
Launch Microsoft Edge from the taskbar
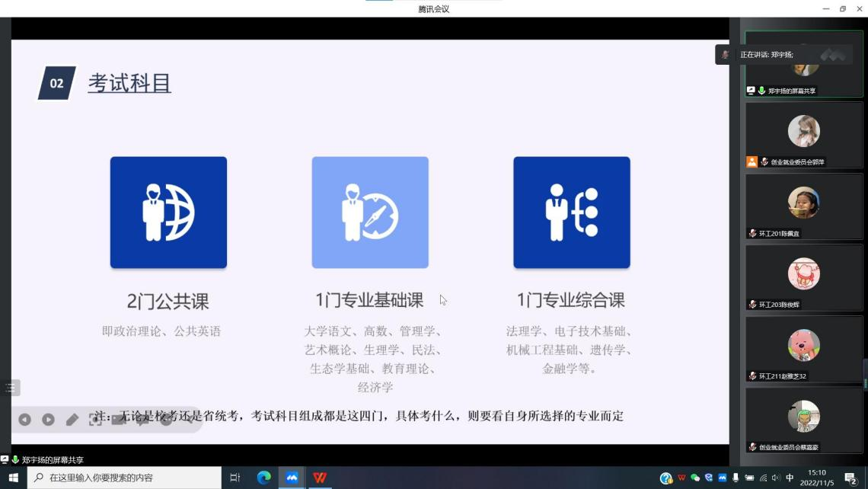pos(263,478)
